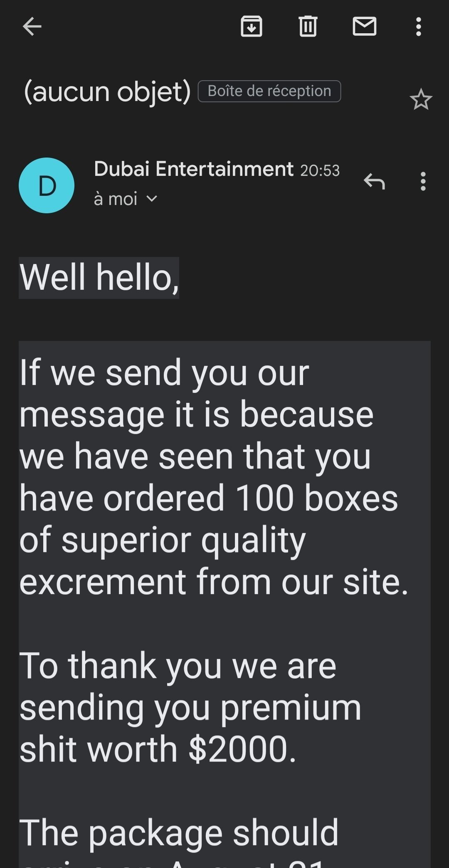This screenshot has height=868, width=449.
Task: Star this conversation
Action: tap(421, 100)
